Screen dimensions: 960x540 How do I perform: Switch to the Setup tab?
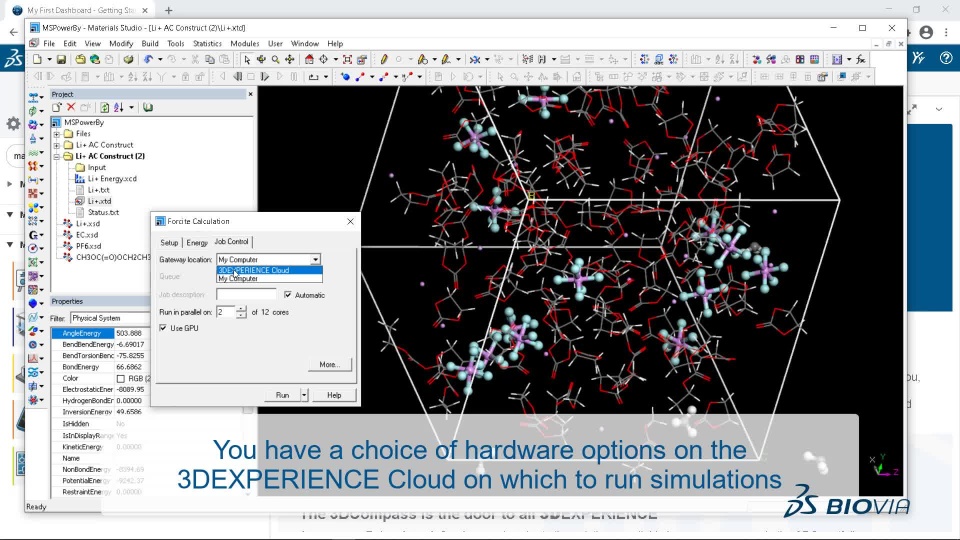169,242
